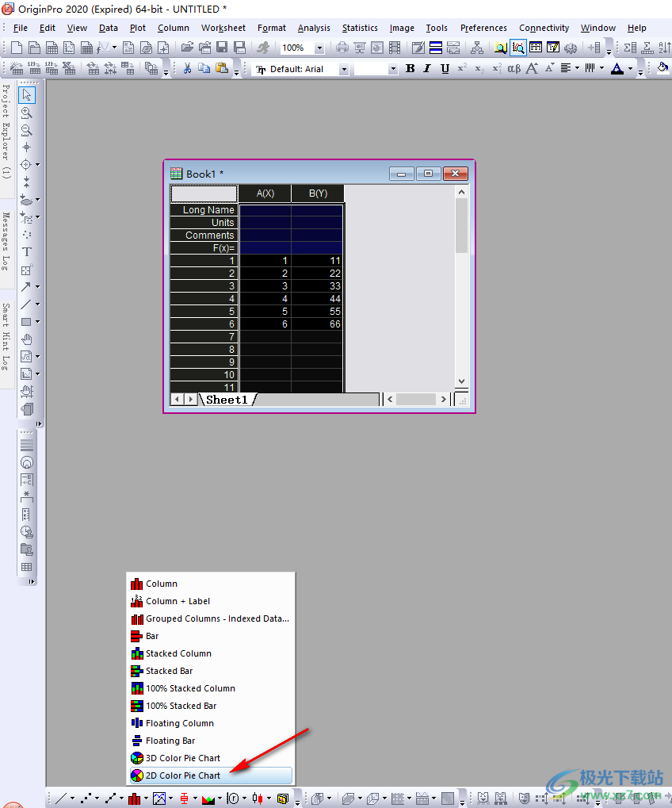Toggle superscript formatting
Image resolution: width=672 pixels, height=808 pixels.
[x=462, y=67]
